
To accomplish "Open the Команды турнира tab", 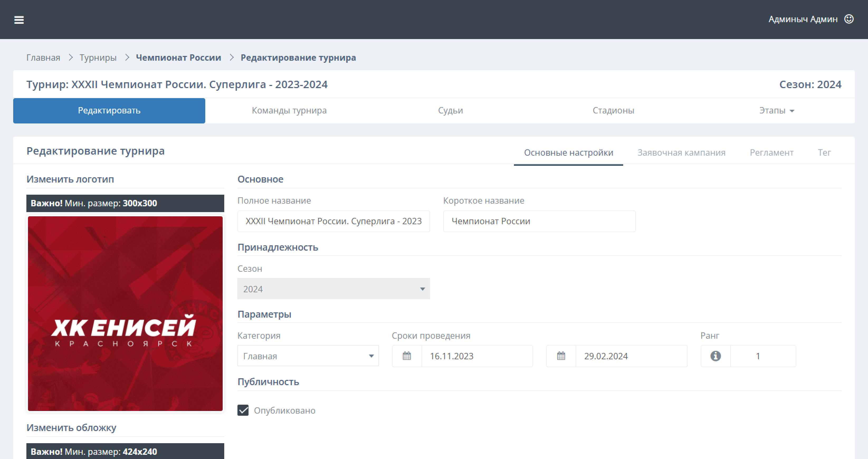I will tap(289, 110).
